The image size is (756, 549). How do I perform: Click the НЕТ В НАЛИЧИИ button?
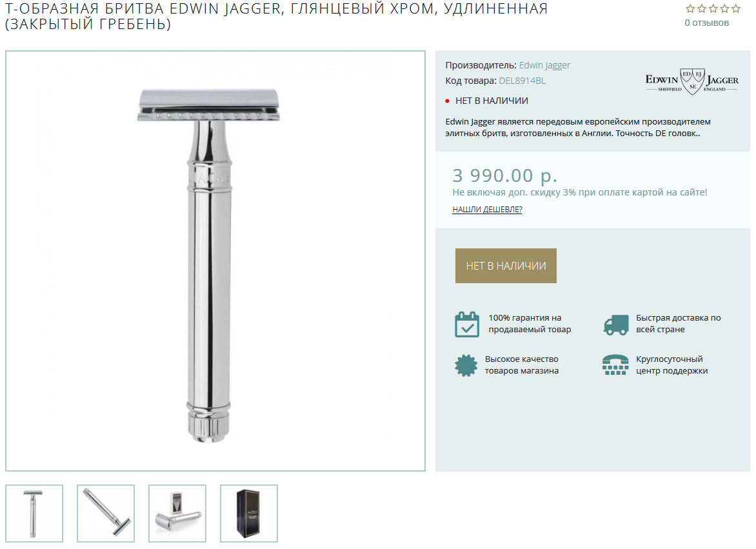point(506,266)
